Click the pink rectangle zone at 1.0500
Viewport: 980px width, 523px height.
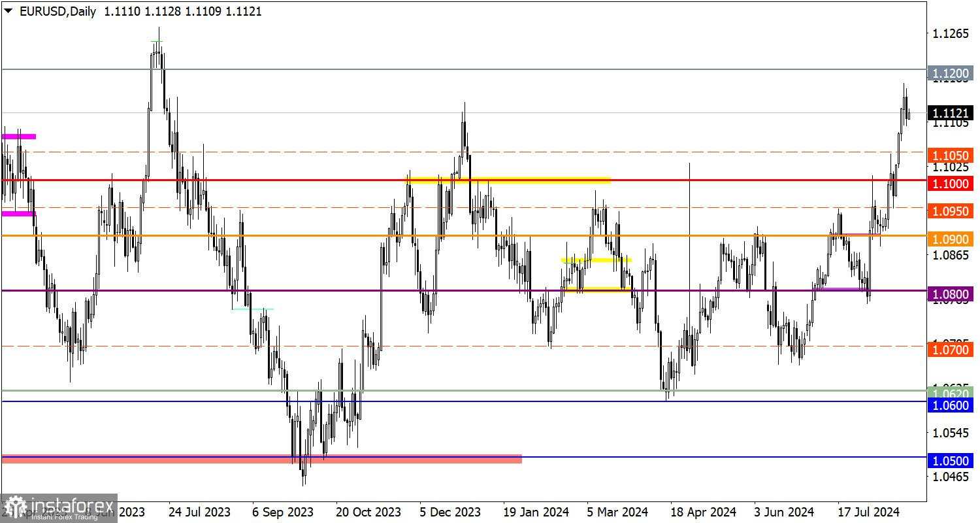262,459
